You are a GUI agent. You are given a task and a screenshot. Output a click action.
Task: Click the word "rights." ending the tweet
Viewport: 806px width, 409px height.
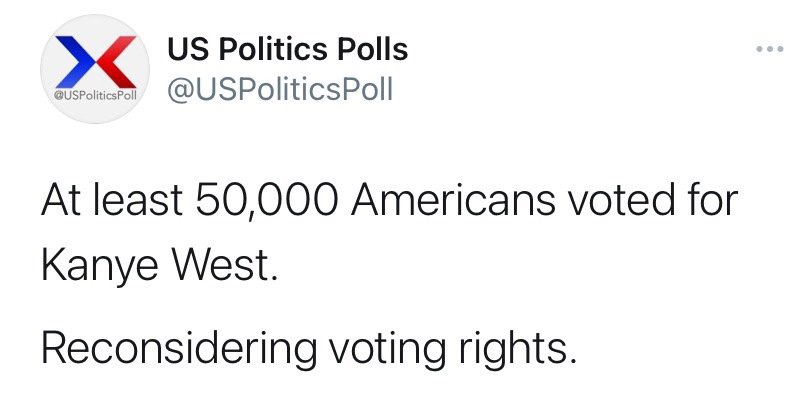517,348
